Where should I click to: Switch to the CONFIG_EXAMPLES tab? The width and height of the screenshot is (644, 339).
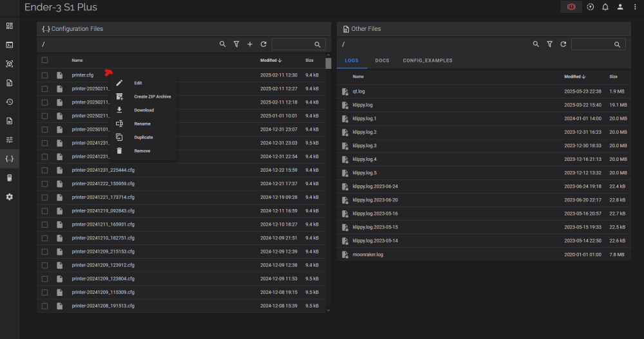pyautogui.click(x=428, y=60)
